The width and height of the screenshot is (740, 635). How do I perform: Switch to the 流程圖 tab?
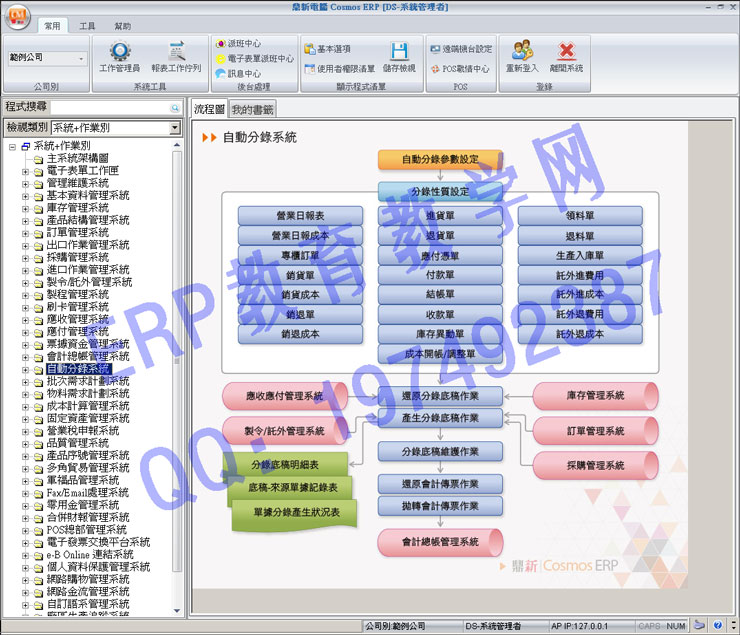click(x=209, y=109)
